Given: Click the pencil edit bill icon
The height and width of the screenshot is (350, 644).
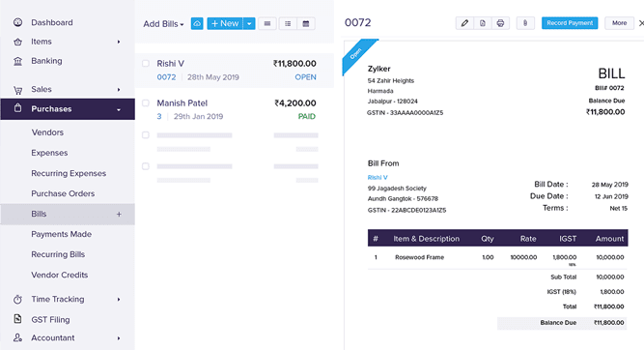Looking at the screenshot, I should pos(464,23).
